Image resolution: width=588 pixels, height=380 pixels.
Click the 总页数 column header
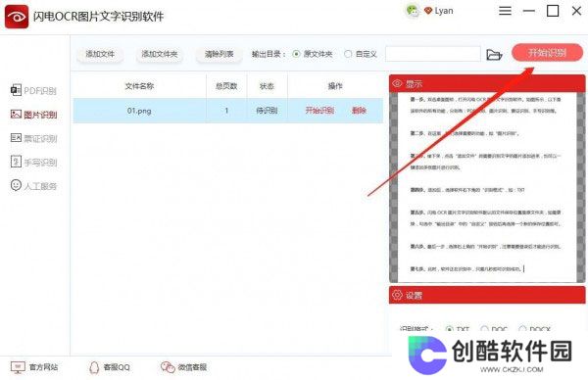(226, 86)
